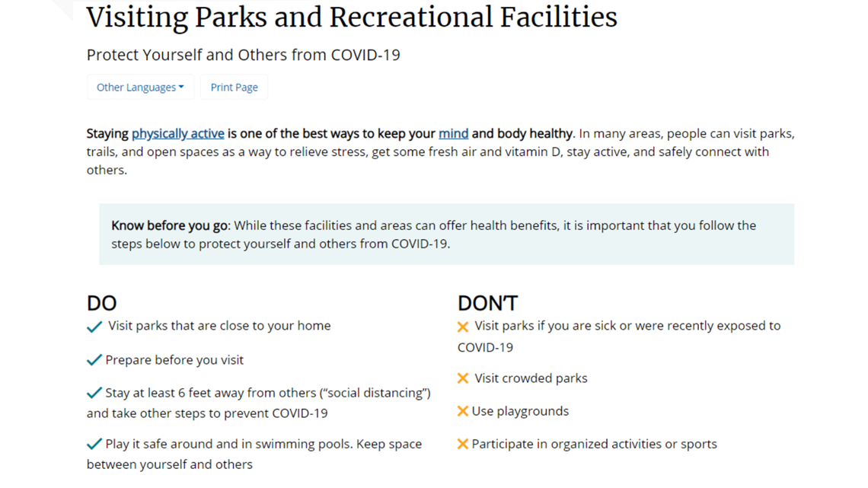Click the Print Page button

[x=235, y=88]
